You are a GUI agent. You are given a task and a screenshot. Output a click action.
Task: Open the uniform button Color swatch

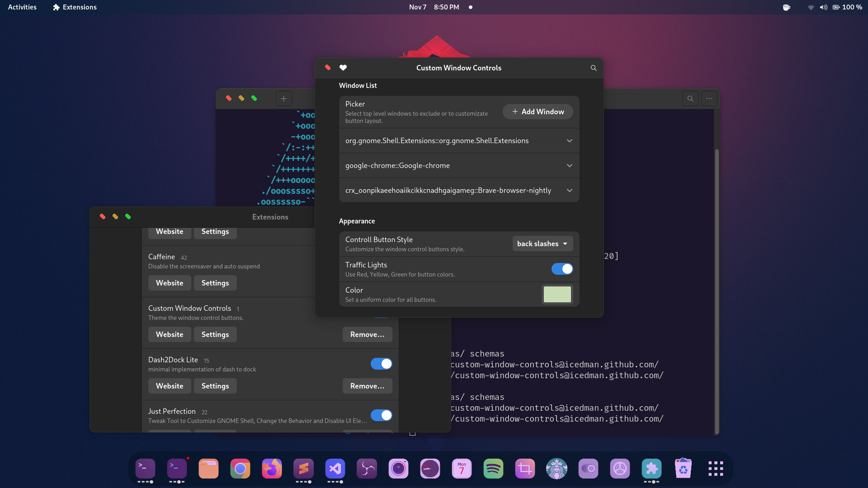pyautogui.click(x=557, y=294)
